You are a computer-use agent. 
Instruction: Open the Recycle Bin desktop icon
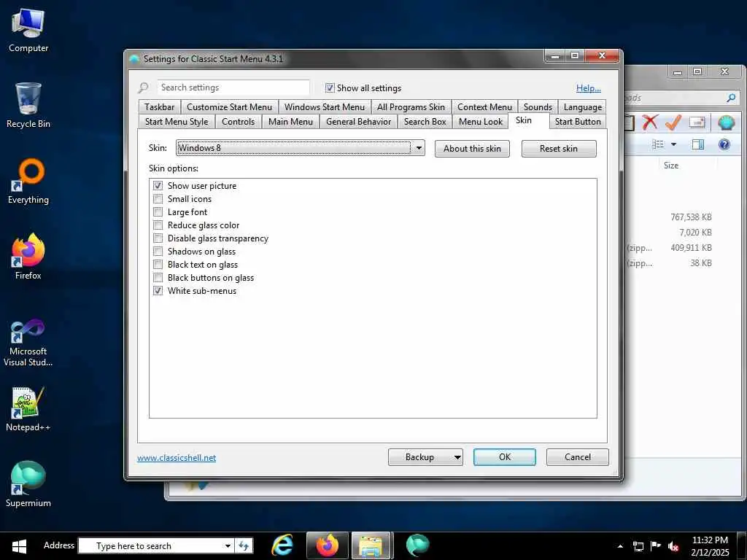tap(28, 106)
